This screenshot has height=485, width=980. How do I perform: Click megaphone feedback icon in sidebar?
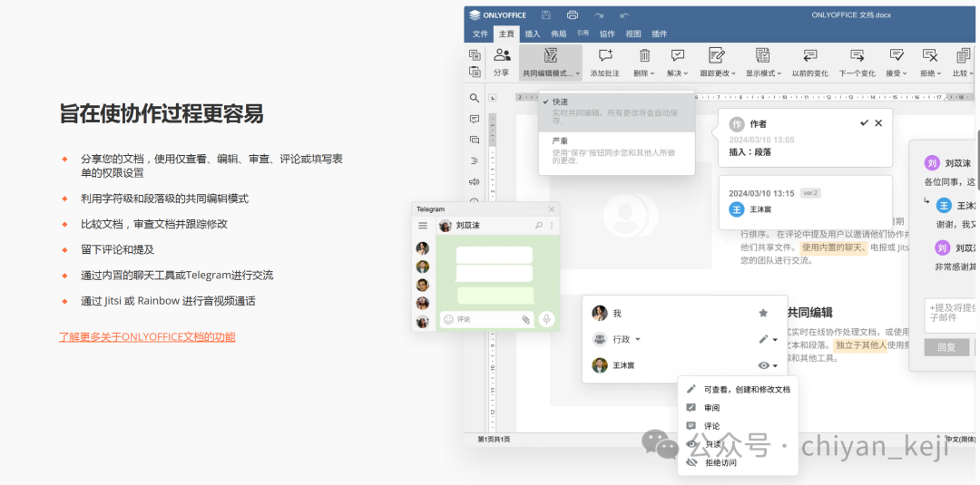(475, 181)
